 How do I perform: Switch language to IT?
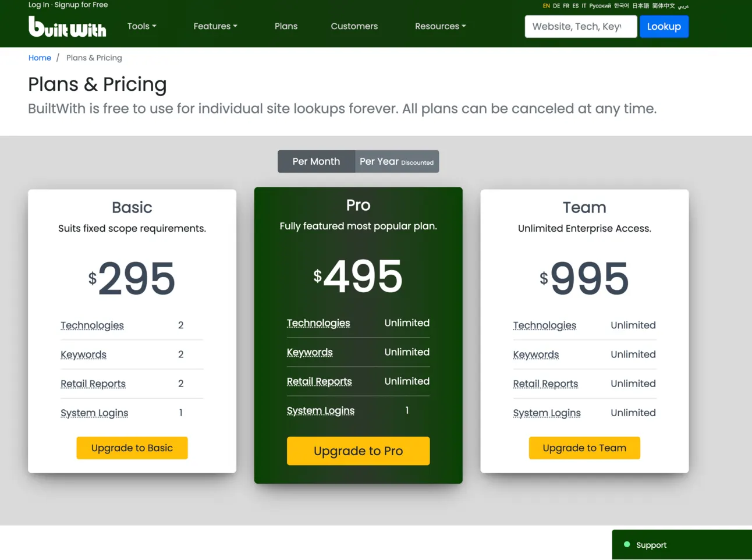coord(584,6)
